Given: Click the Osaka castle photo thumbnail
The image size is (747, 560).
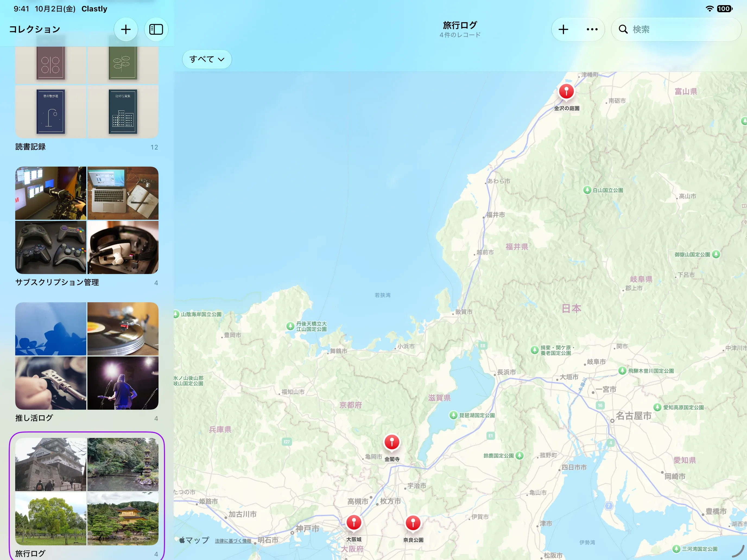Looking at the screenshot, I should click(x=51, y=464).
